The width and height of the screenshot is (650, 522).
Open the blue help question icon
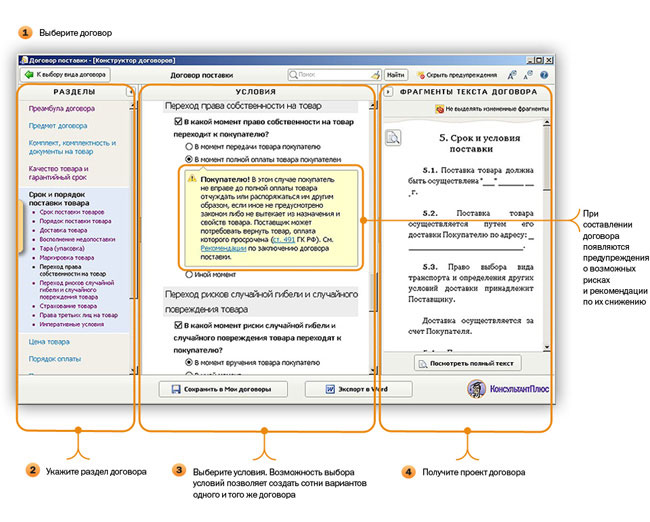pos(544,75)
